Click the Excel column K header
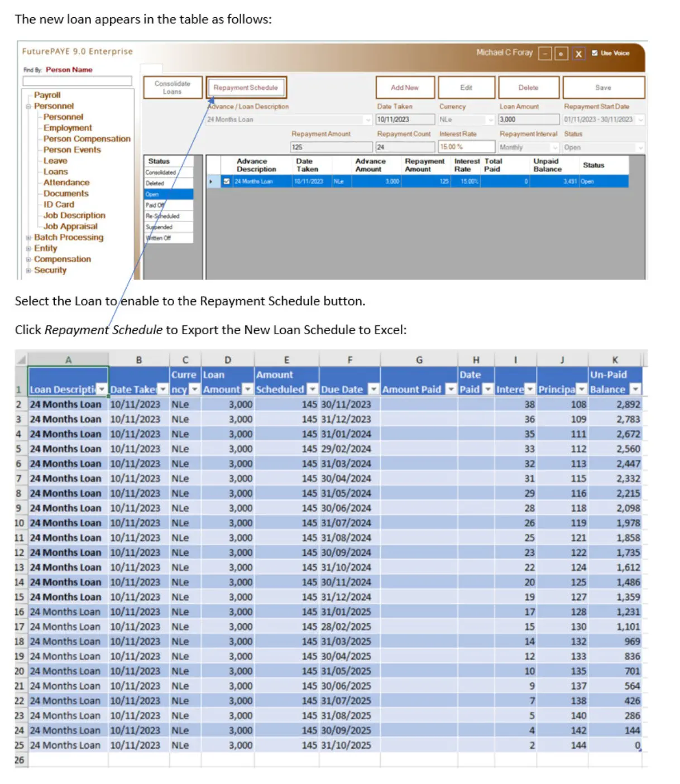Screen dimensions: 680x784 tap(615, 360)
